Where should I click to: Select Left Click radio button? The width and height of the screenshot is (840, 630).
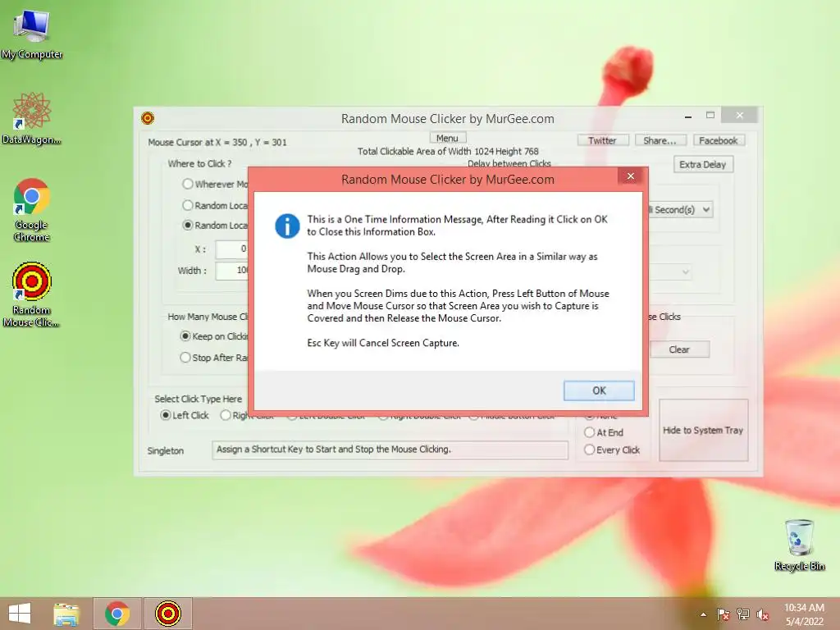(x=166, y=415)
